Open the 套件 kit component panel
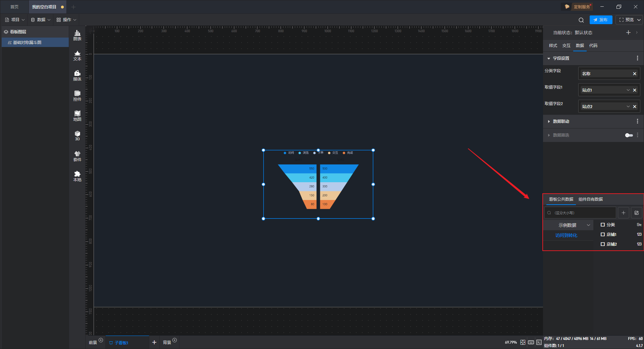The width and height of the screenshot is (644, 349). [x=77, y=156]
